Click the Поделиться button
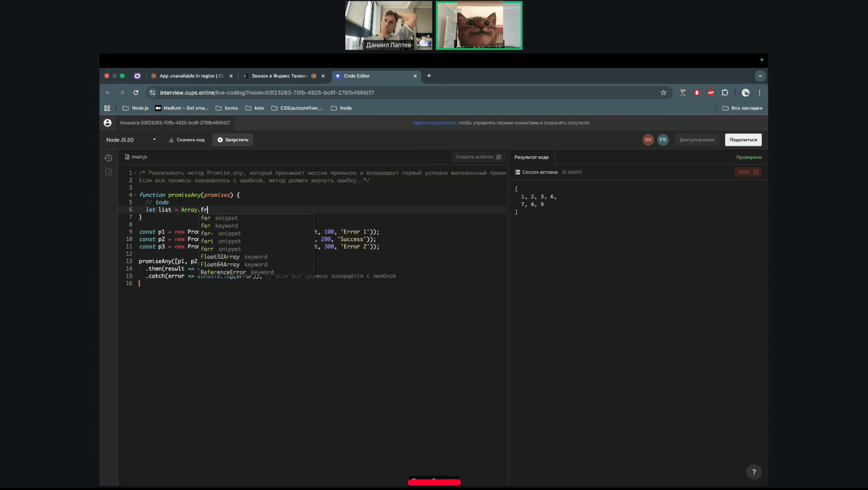This screenshot has width=868, height=490. tap(743, 140)
